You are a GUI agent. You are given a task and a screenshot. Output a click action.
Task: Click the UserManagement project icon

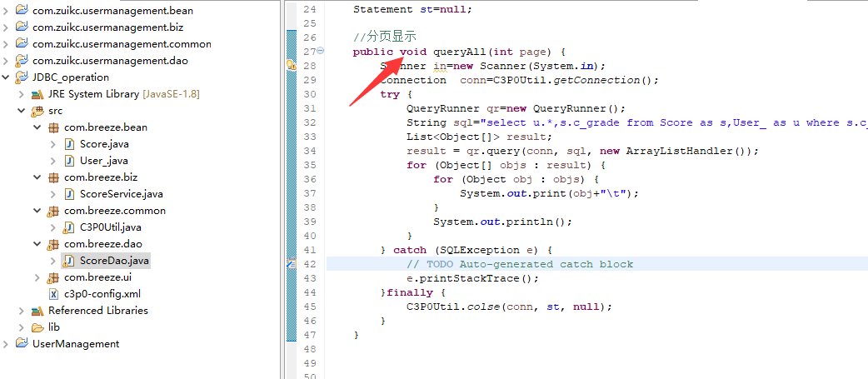22,343
